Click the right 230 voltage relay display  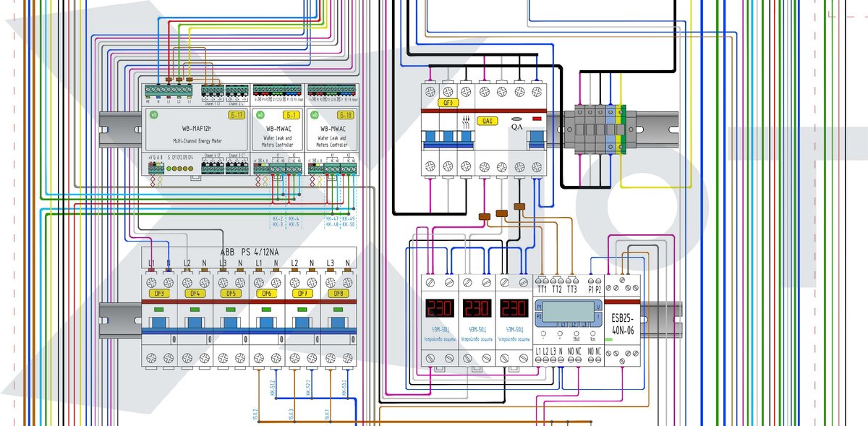click(515, 309)
